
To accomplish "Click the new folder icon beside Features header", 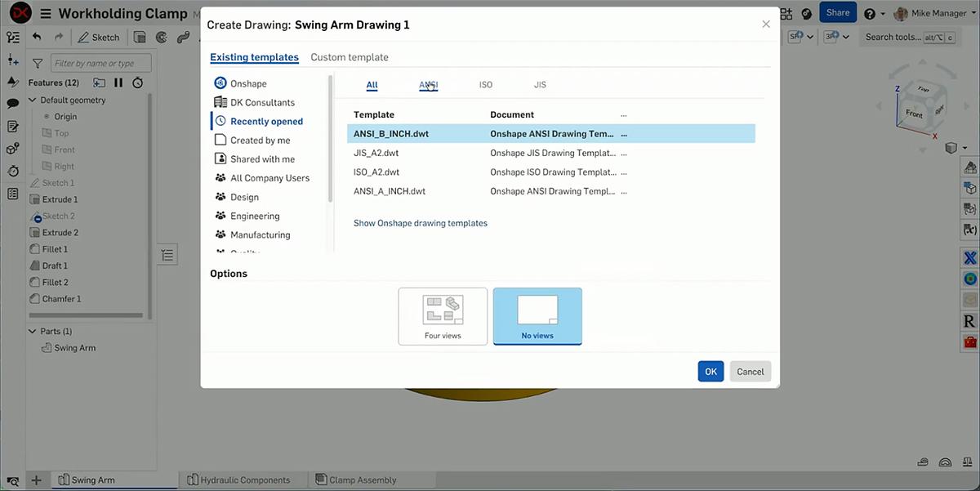I will point(99,83).
